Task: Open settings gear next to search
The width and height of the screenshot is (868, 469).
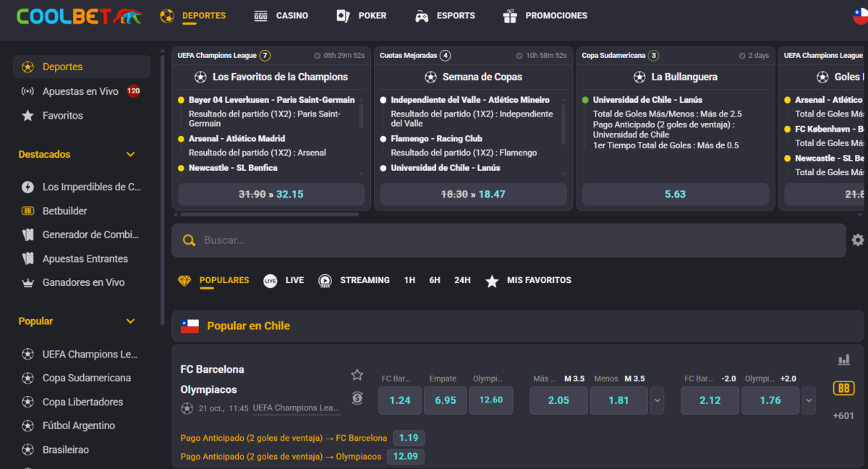Action: click(858, 240)
